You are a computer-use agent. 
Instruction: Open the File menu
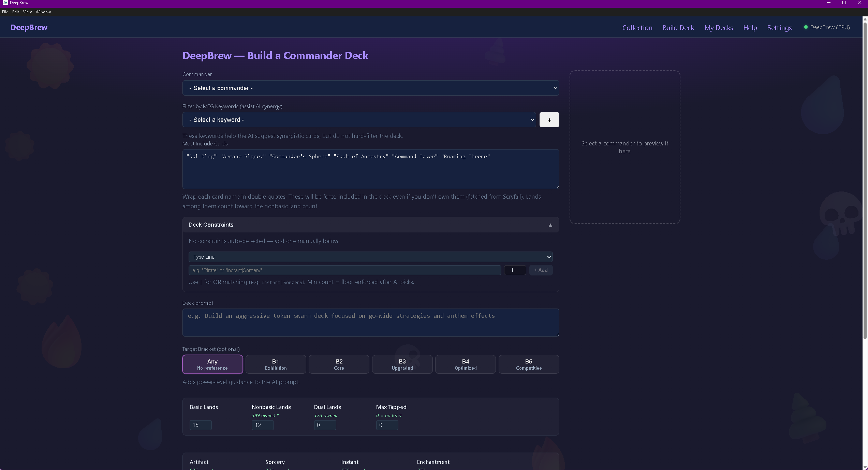click(x=5, y=12)
